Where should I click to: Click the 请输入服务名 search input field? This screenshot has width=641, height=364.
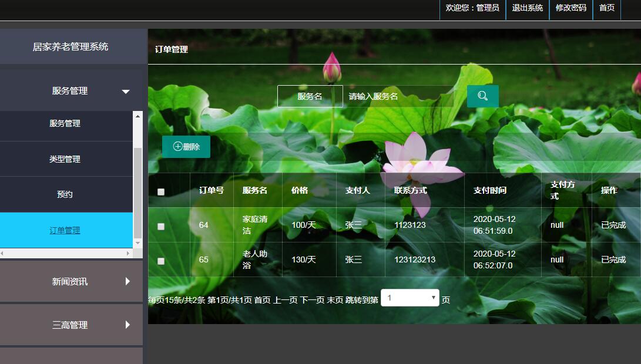coord(398,96)
